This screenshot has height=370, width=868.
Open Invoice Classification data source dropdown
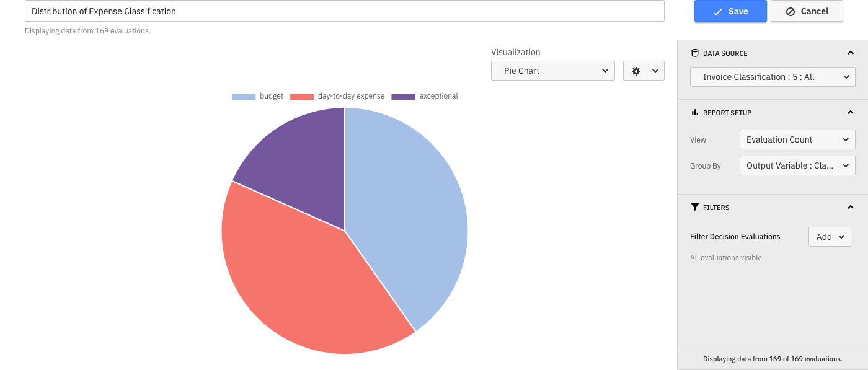click(x=773, y=77)
